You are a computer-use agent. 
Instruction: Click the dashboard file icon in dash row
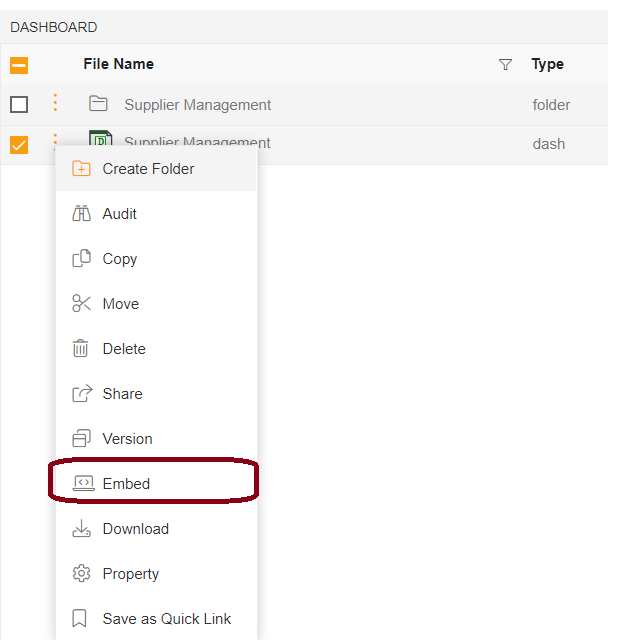pos(100,138)
